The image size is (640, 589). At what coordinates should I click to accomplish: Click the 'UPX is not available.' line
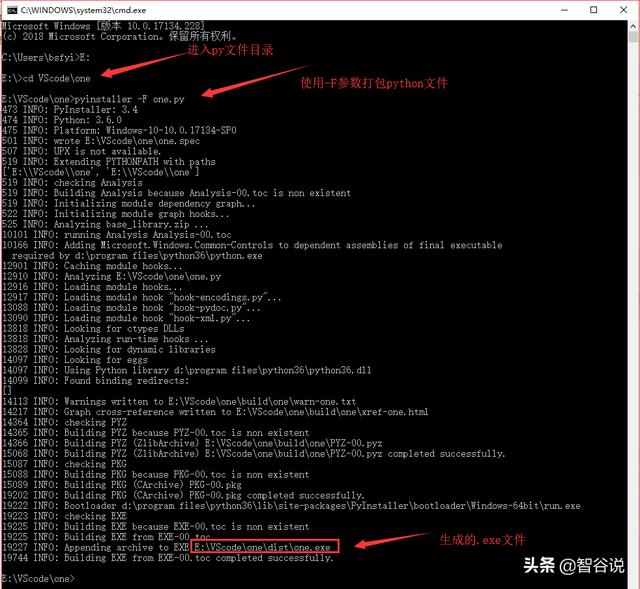click(82, 151)
